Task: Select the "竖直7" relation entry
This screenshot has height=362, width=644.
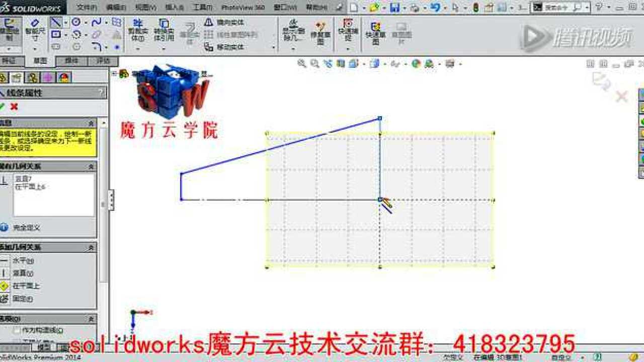Action: click(23, 179)
